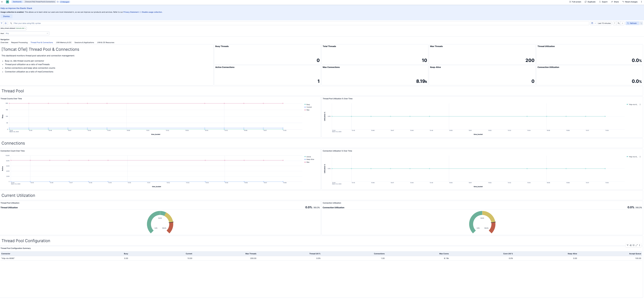Toggle Keep-Alive series in connection count legend
The width and height of the screenshot is (644, 300).
[x=310, y=159]
